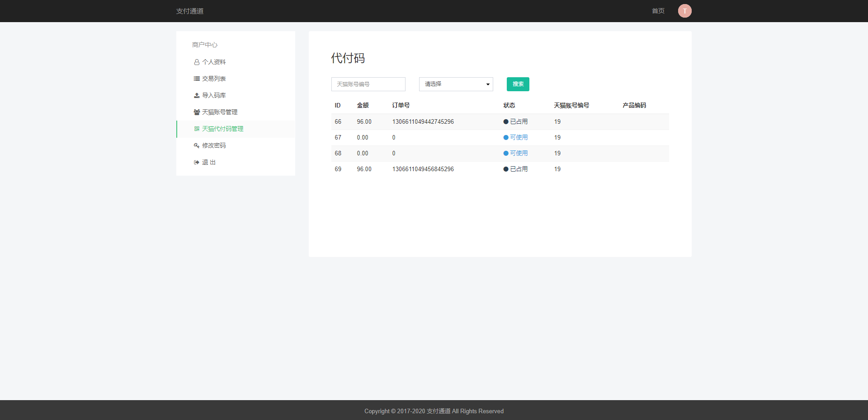
Task: Focus the 天猫账号编号 input field
Action: pos(368,84)
